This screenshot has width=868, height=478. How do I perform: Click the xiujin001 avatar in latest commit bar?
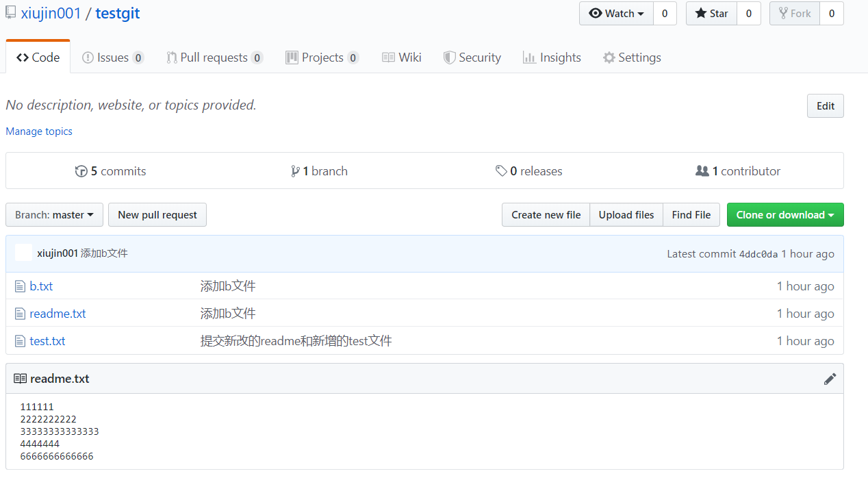[x=23, y=253]
